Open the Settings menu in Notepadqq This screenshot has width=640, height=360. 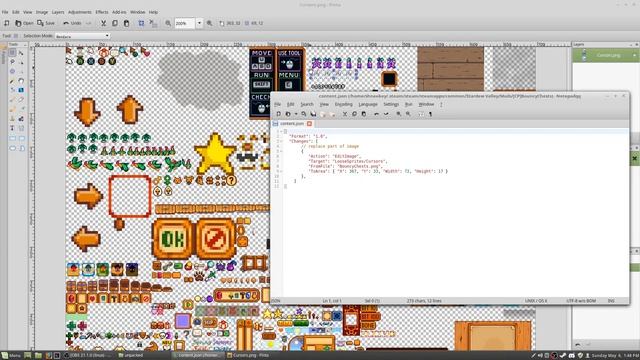point(391,104)
